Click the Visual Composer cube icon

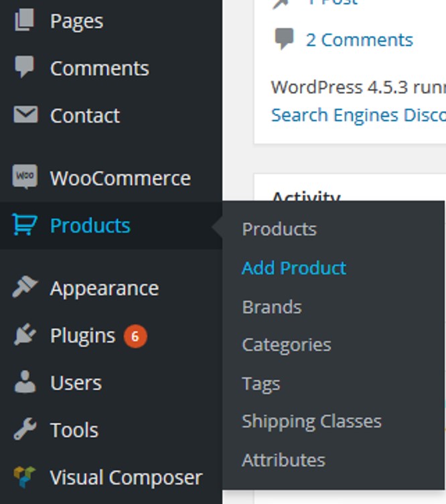point(24,477)
